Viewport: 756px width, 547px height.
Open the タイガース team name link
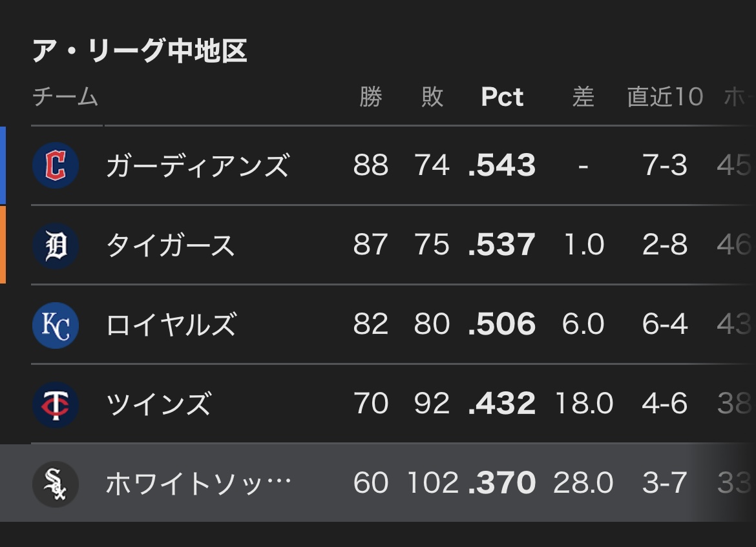point(171,245)
